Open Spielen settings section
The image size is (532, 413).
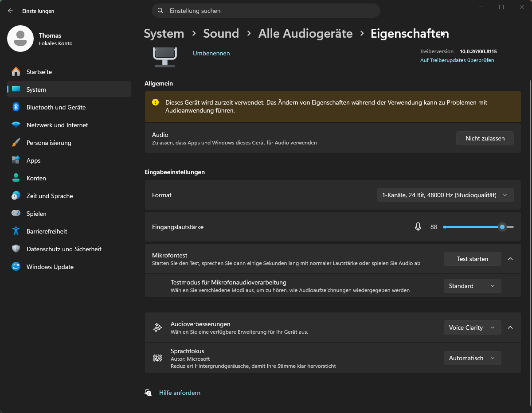(36, 214)
